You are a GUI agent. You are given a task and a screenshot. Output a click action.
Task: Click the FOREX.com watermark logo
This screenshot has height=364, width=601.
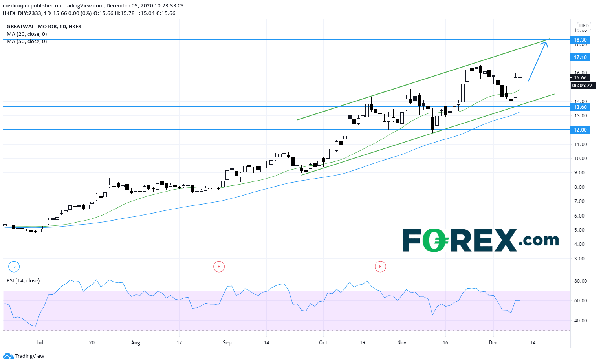point(480,240)
